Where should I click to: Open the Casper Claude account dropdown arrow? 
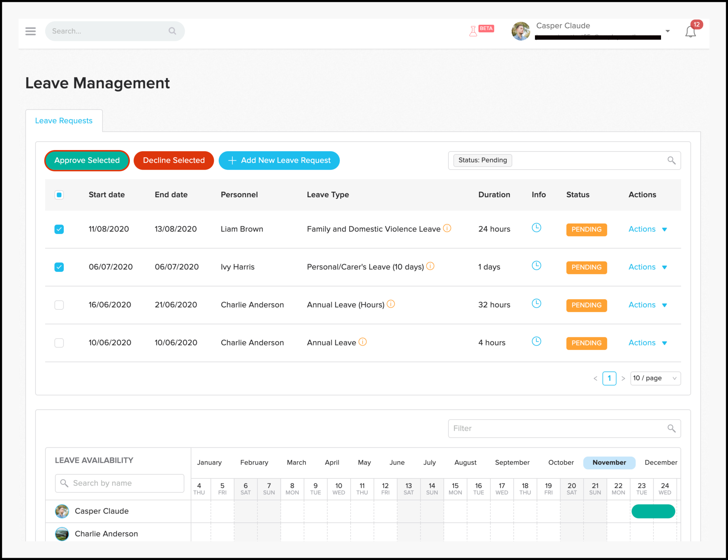click(x=668, y=31)
